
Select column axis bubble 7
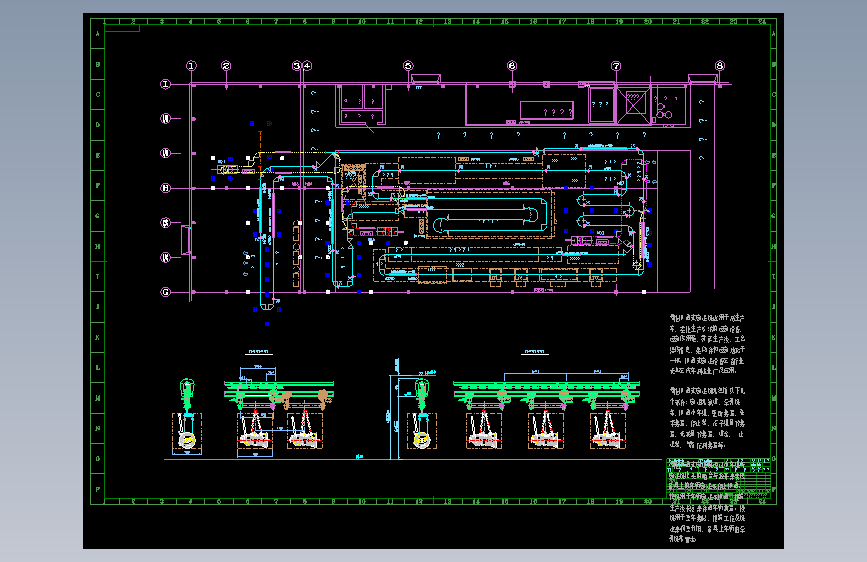[616, 66]
